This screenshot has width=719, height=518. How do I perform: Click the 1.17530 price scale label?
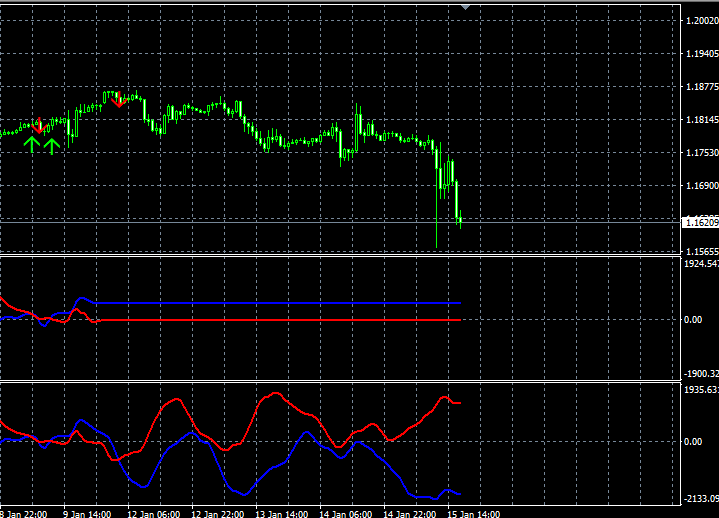click(x=702, y=153)
